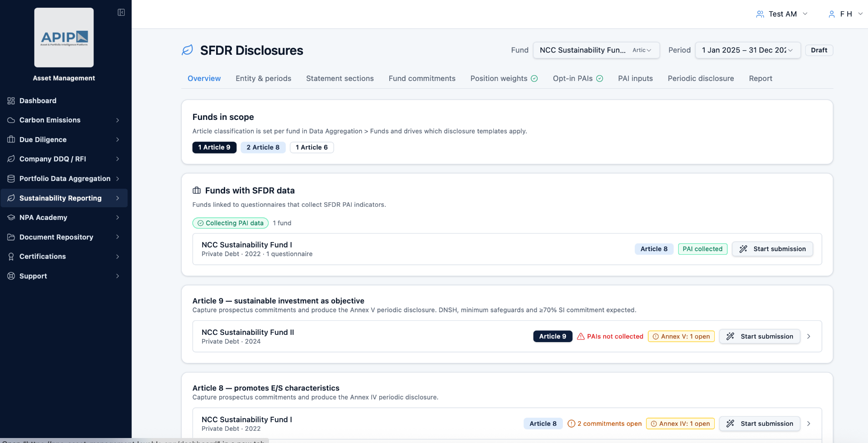This screenshot has width=868, height=443.
Task: Click the NPA Academy graduation cap icon
Action: pos(11,217)
